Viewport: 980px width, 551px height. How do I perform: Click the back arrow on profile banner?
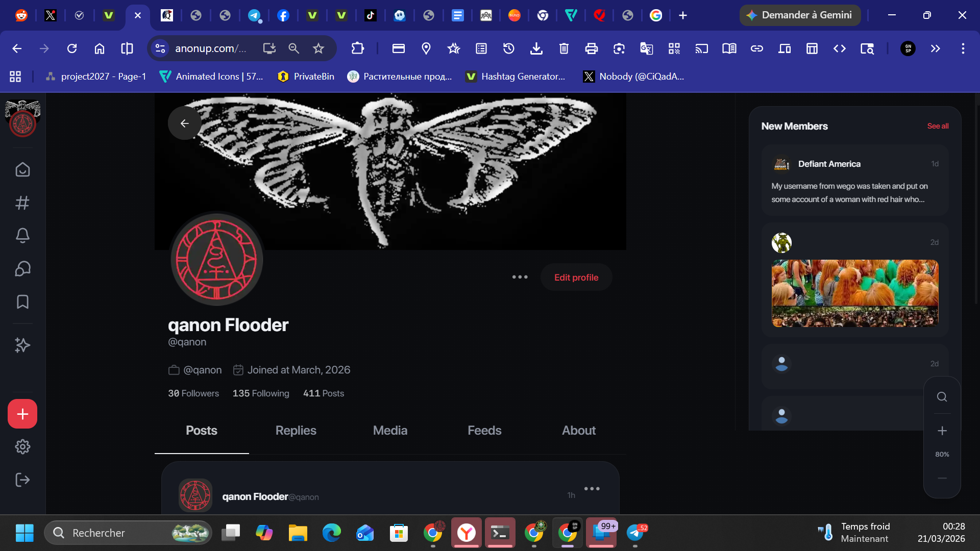184,123
